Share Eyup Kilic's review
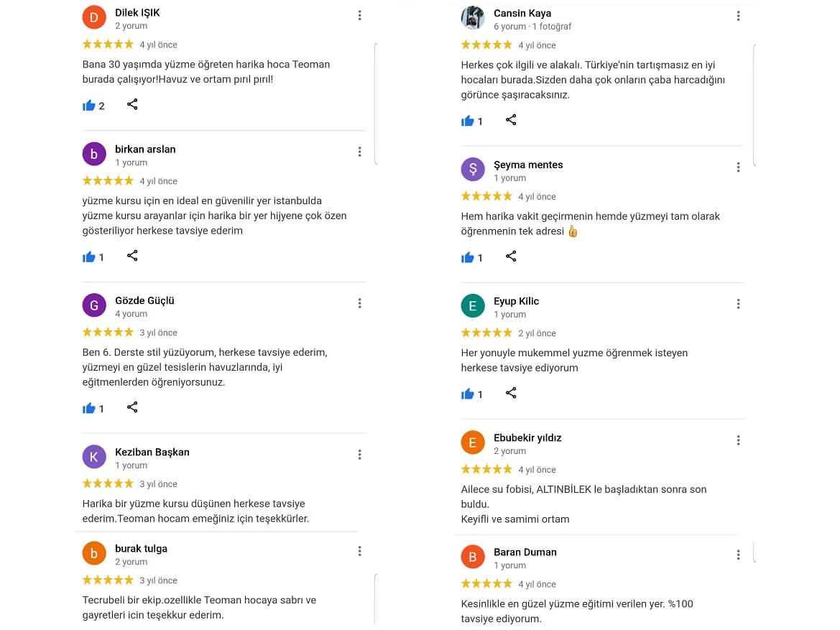 511,393
